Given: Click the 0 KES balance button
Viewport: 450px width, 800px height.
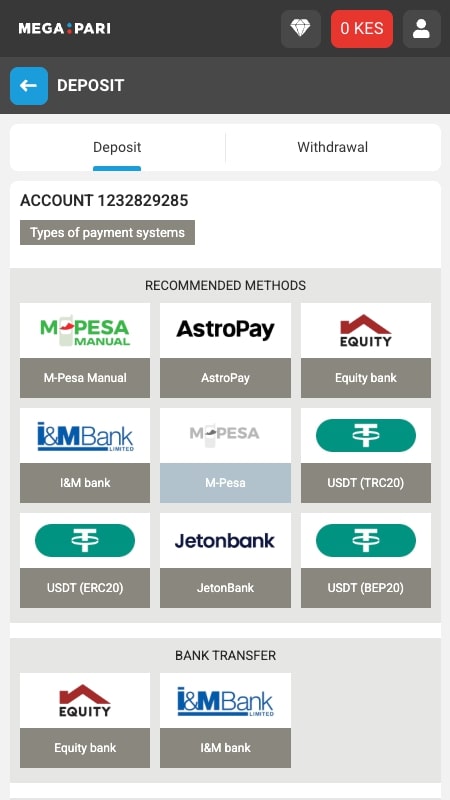Looking at the screenshot, I should point(362,29).
